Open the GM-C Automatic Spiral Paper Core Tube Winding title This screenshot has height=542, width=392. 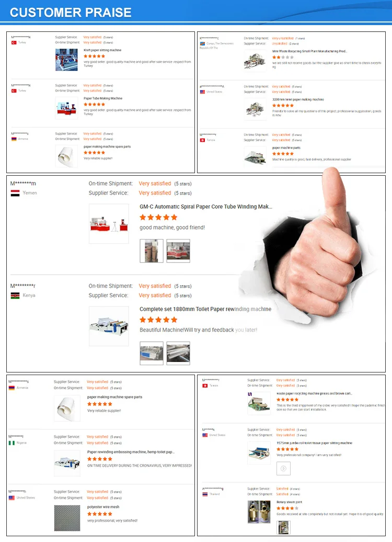205,207
